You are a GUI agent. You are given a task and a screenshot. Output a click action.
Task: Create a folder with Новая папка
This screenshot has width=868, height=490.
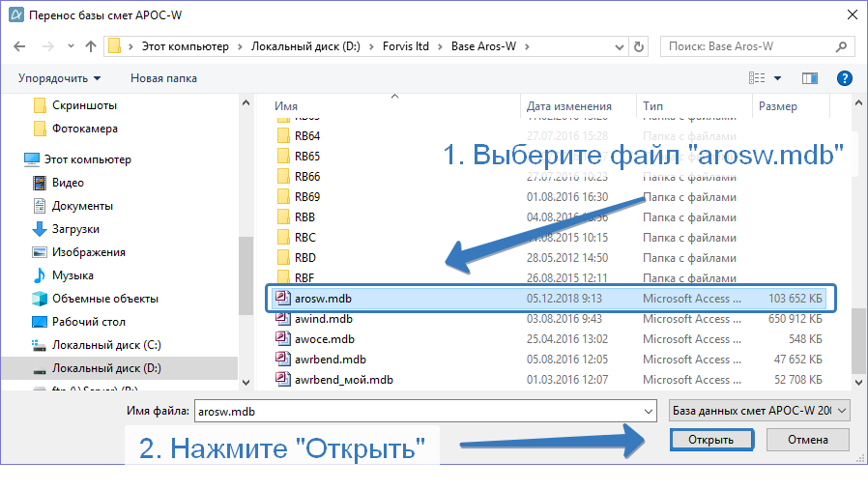click(x=164, y=78)
